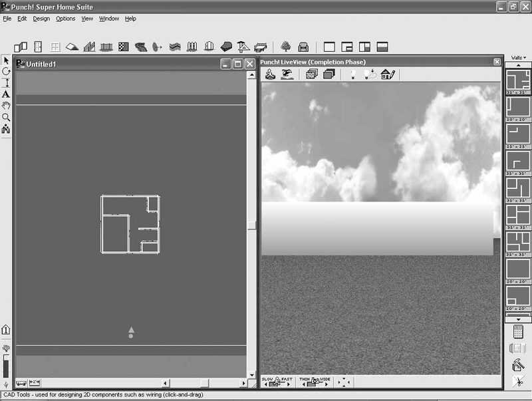Open the Options menu
The width and height of the screenshot is (532, 401).
(65, 19)
